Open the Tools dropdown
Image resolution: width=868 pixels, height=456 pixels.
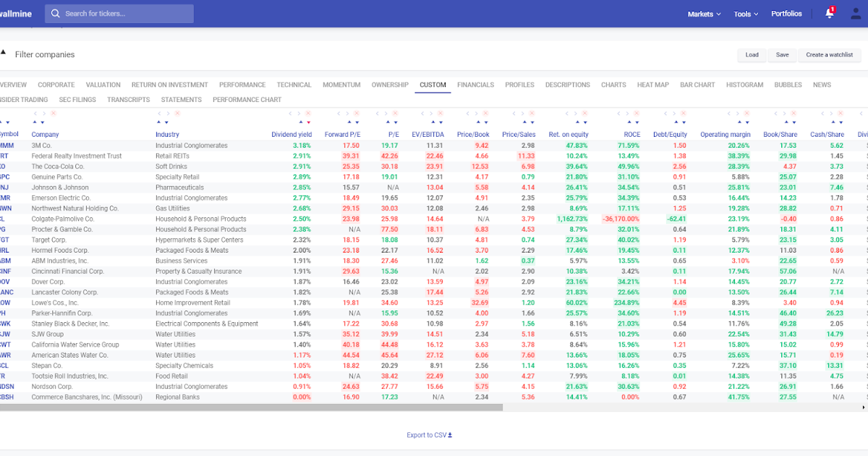coord(745,13)
